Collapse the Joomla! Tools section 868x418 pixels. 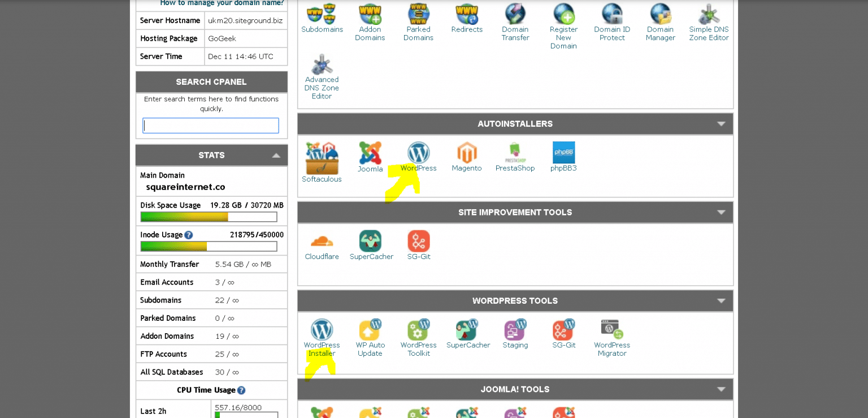click(x=721, y=389)
